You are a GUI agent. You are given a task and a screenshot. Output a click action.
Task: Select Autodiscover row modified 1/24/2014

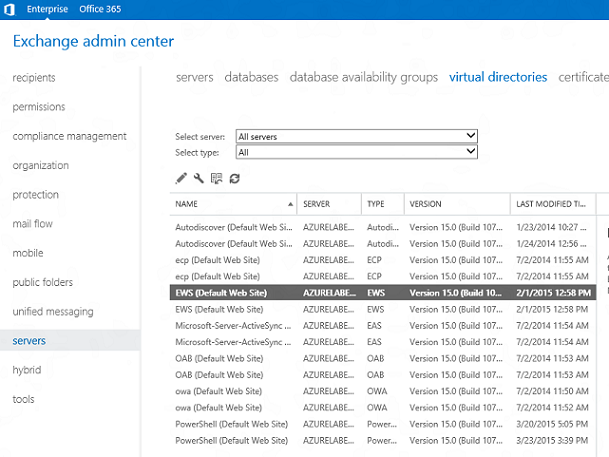pyautogui.click(x=383, y=244)
